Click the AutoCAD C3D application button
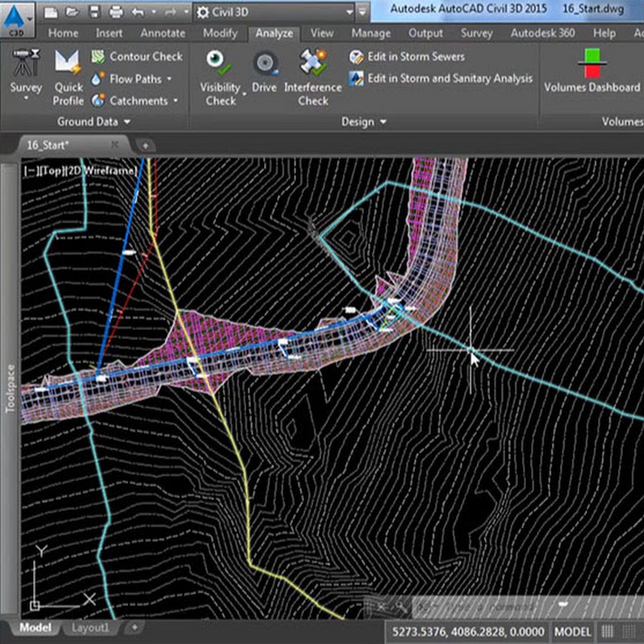The image size is (644, 644). (x=17, y=18)
